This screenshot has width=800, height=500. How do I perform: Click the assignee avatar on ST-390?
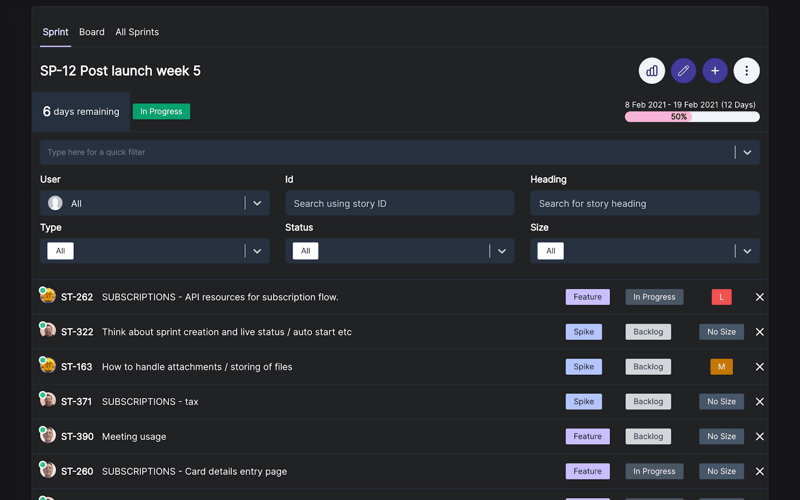tap(47, 435)
